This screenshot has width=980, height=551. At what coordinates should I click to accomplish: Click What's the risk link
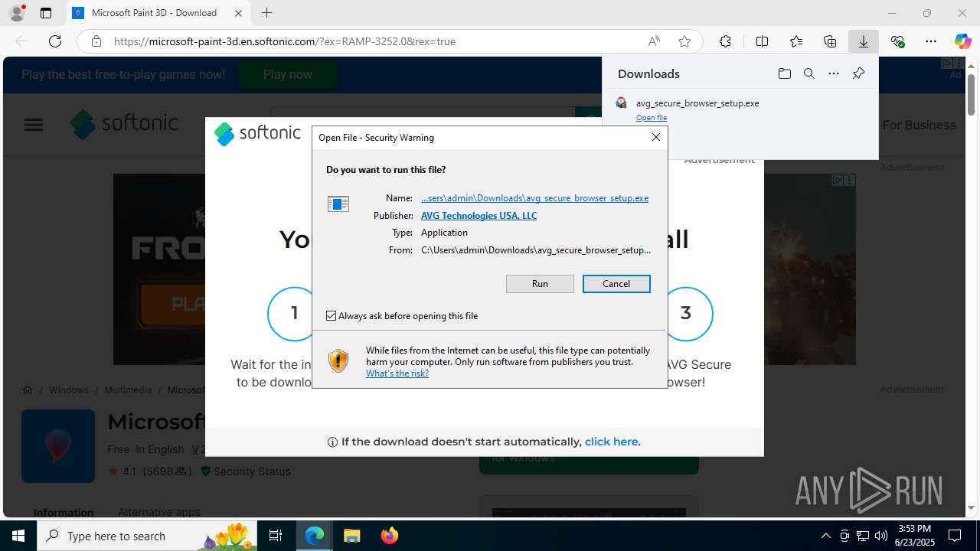(x=397, y=373)
